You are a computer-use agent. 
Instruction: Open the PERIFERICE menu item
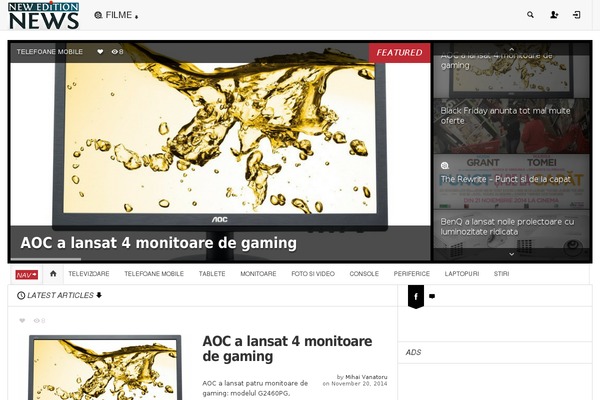(x=412, y=274)
